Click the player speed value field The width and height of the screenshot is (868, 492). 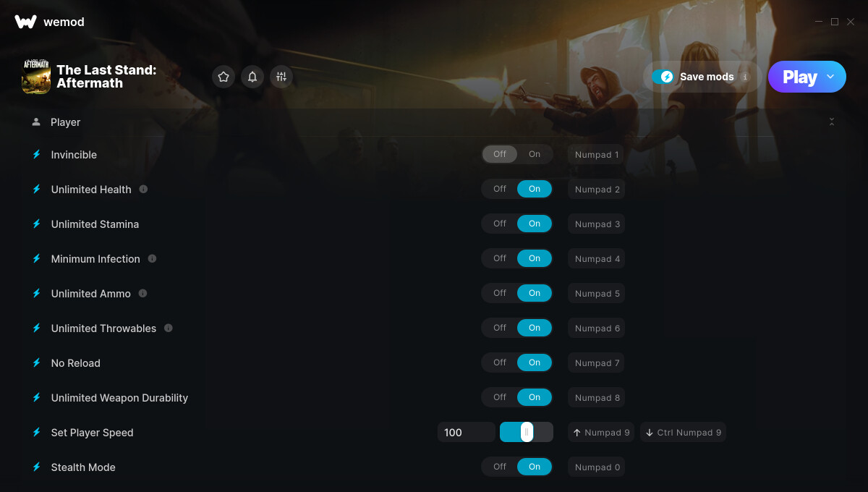coord(467,432)
